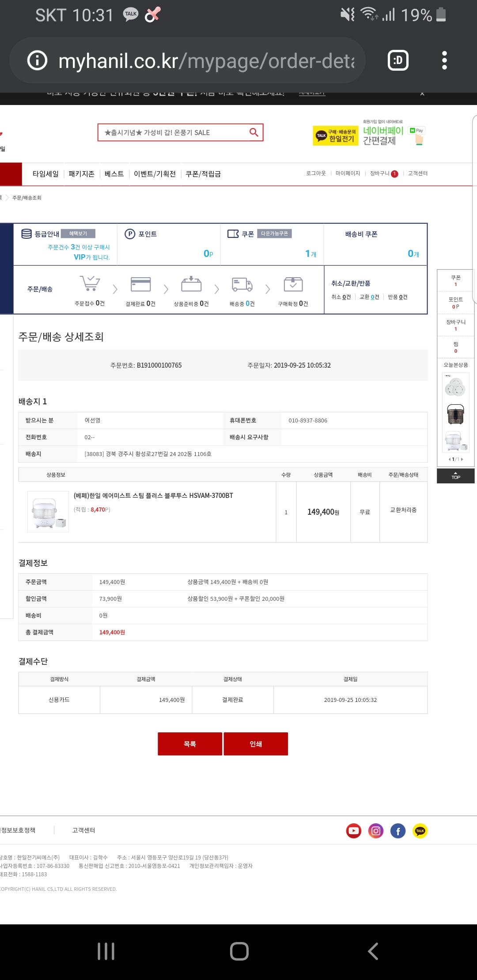Click the 배송중 truck icon

click(x=242, y=284)
